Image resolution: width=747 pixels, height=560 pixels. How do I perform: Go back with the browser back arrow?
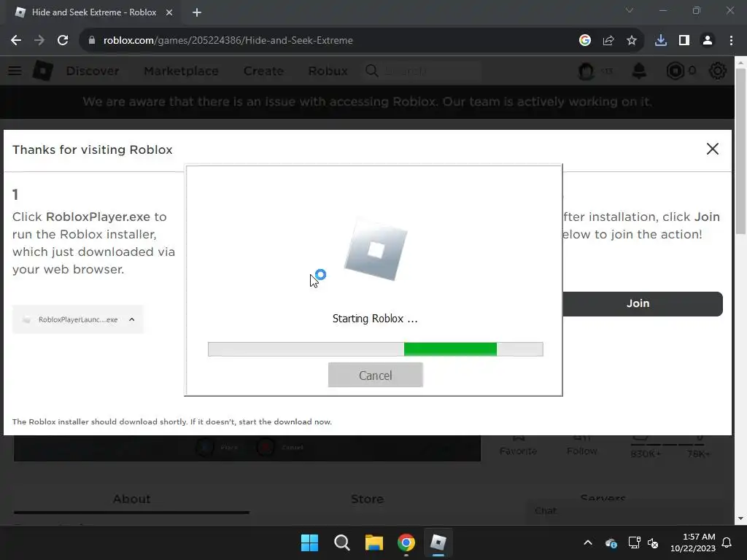[x=16, y=41]
